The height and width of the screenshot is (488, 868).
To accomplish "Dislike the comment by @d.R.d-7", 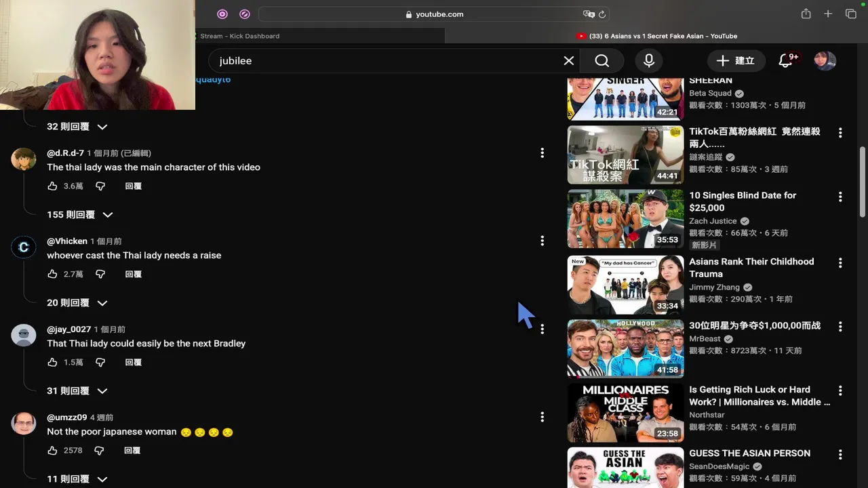I will point(100,186).
